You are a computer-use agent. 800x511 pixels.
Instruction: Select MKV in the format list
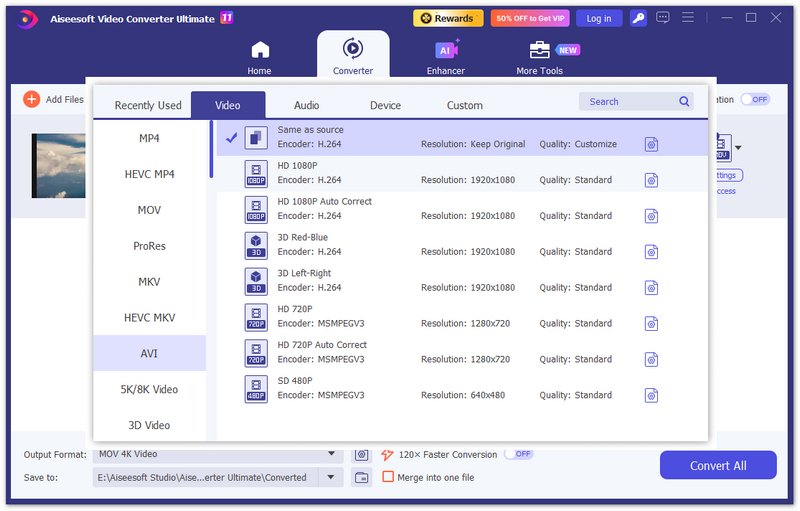point(149,282)
